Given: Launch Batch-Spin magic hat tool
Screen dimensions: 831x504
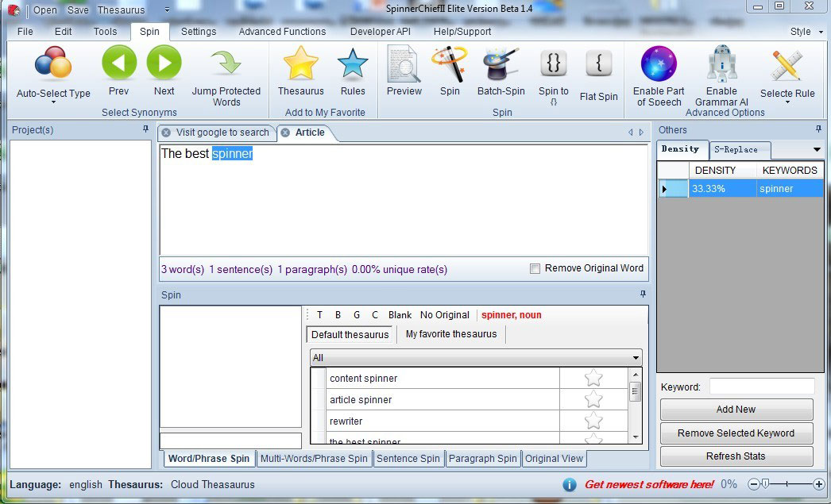Looking at the screenshot, I should click(501, 63).
